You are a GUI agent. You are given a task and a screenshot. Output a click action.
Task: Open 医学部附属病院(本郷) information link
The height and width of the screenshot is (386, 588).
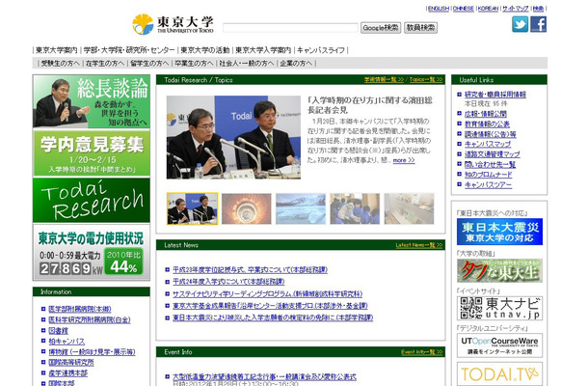point(80,309)
